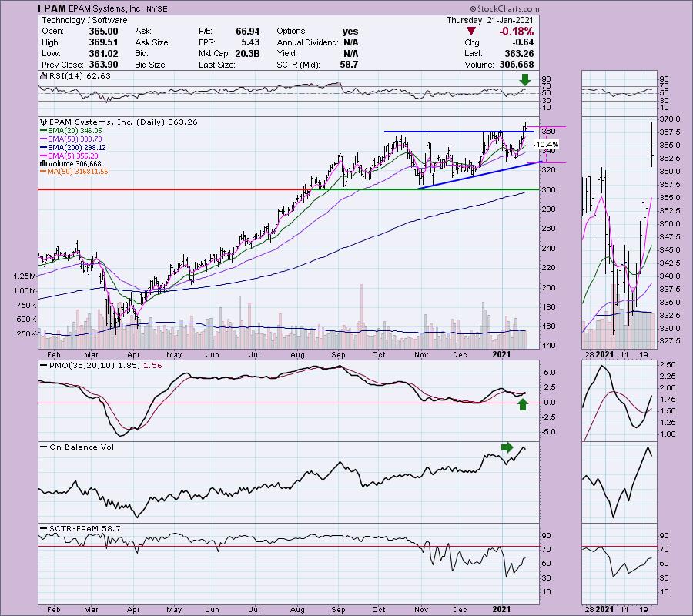Screen dimensions: 693x616
Task: Click the volume bars icon beside legend Volume
Action: 44,164
